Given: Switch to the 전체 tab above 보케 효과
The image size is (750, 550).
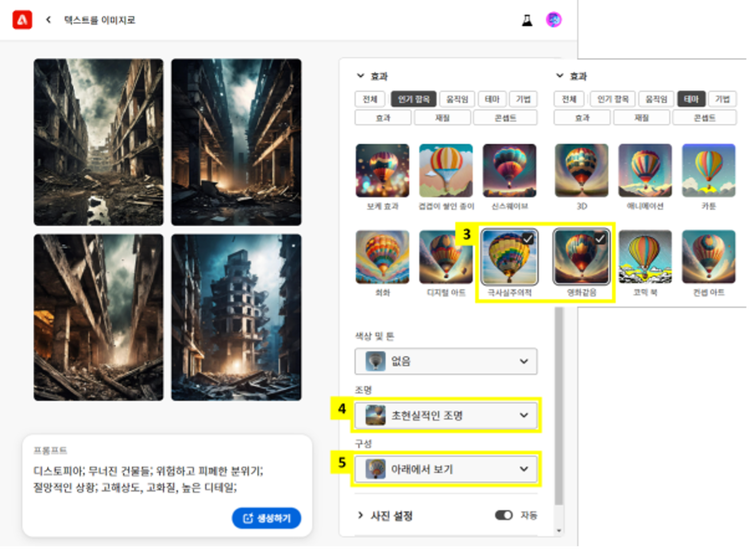Looking at the screenshot, I should [x=370, y=99].
